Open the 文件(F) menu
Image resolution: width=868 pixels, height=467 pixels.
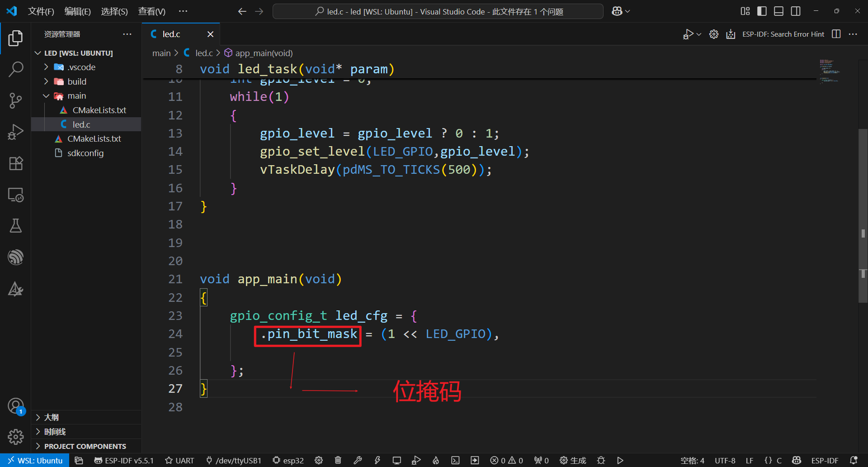click(x=41, y=11)
